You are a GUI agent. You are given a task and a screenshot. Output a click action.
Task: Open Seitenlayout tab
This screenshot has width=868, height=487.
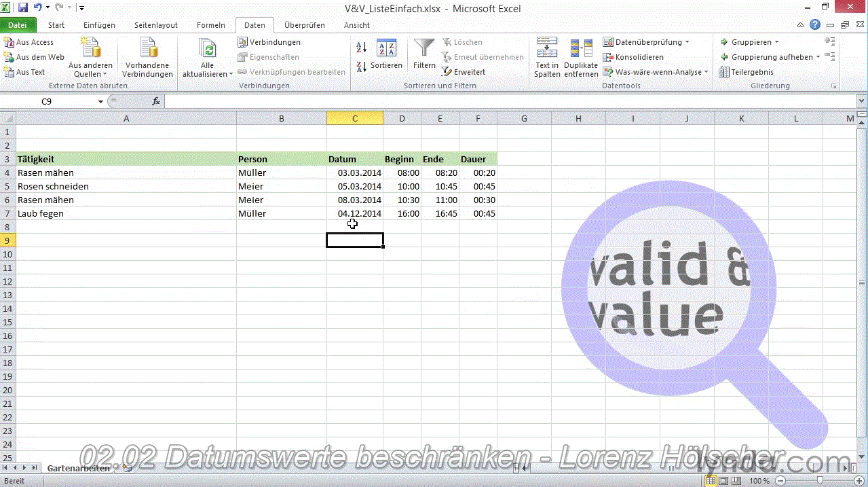pyautogui.click(x=156, y=25)
